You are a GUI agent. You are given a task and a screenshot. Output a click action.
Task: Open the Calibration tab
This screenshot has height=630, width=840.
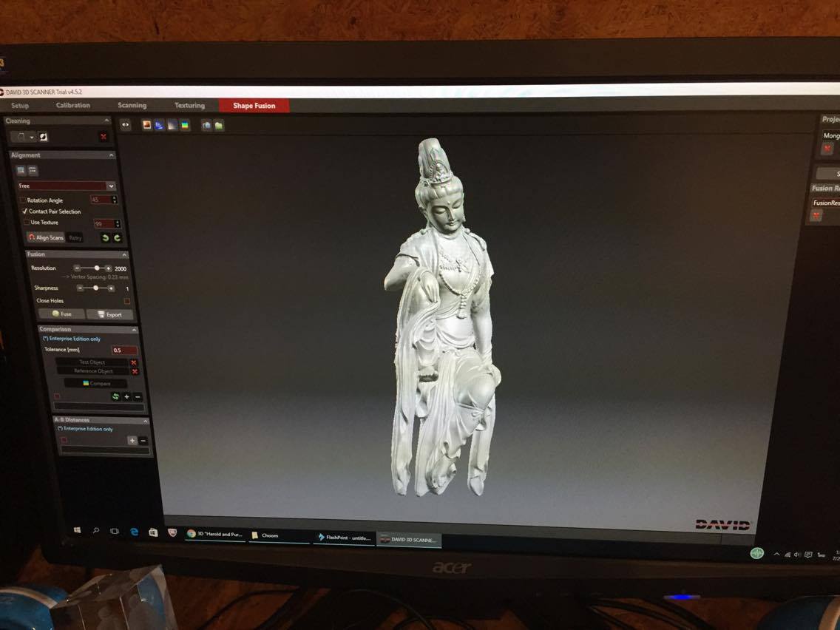tap(73, 106)
